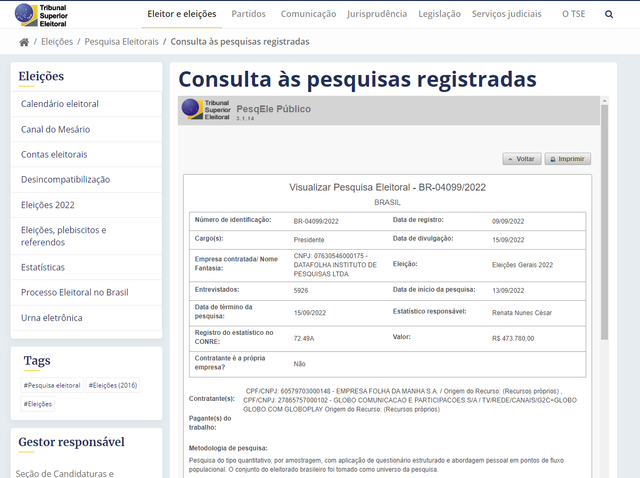Open Estatísticas sidebar link
Screen dimensions: 640x478
pos(43,267)
